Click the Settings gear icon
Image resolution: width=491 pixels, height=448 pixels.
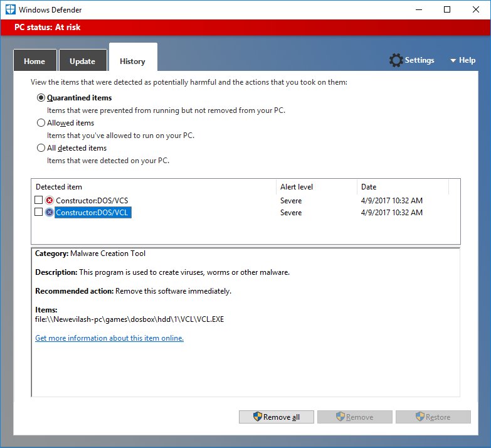click(396, 60)
